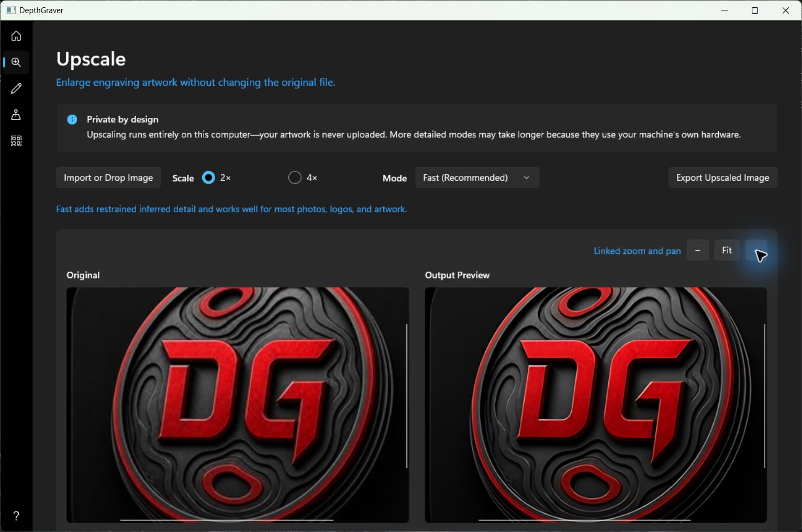The width and height of the screenshot is (802, 532).
Task: Click the 'Enlarge engraving artwork' subtitle text
Action: coord(196,82)
